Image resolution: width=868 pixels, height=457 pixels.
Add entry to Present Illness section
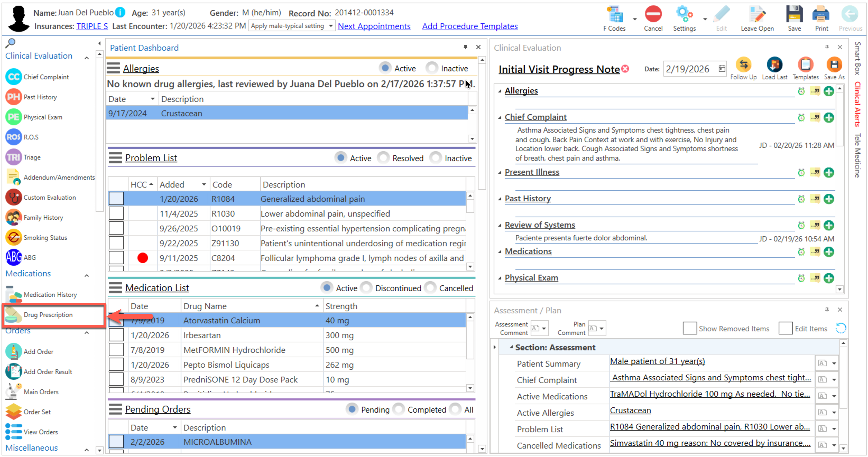(x=828, y=173)
